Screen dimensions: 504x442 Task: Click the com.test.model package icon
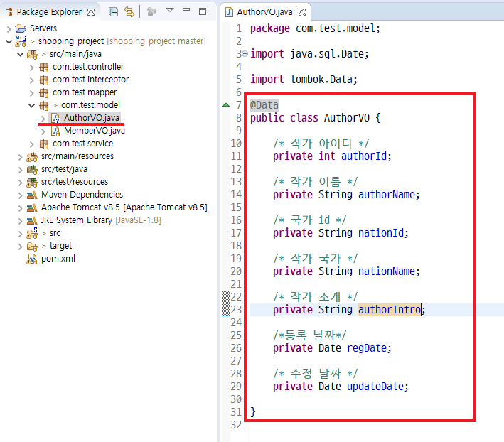(43, 105)
